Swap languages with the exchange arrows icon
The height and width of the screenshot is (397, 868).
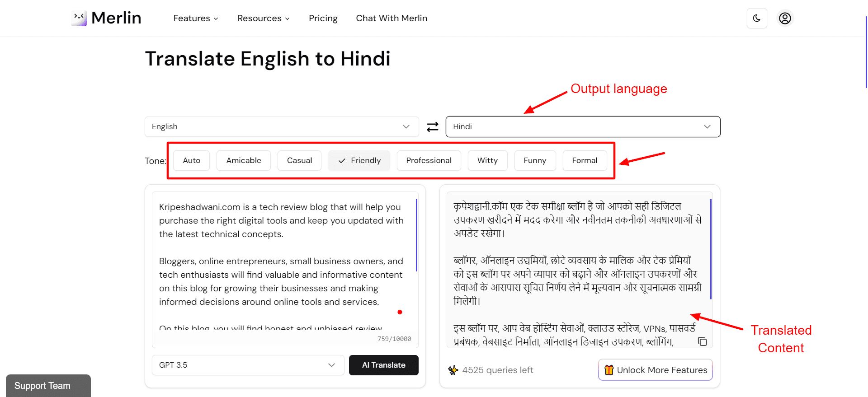click(433, 127)
